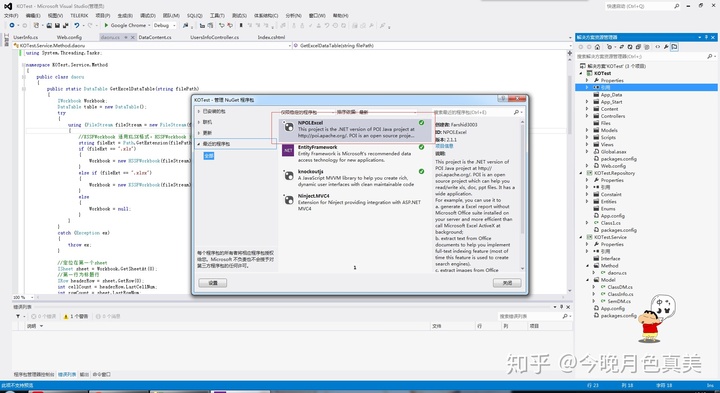Open the 项目信息 (project info) link in package details

[x=444, y=146]
